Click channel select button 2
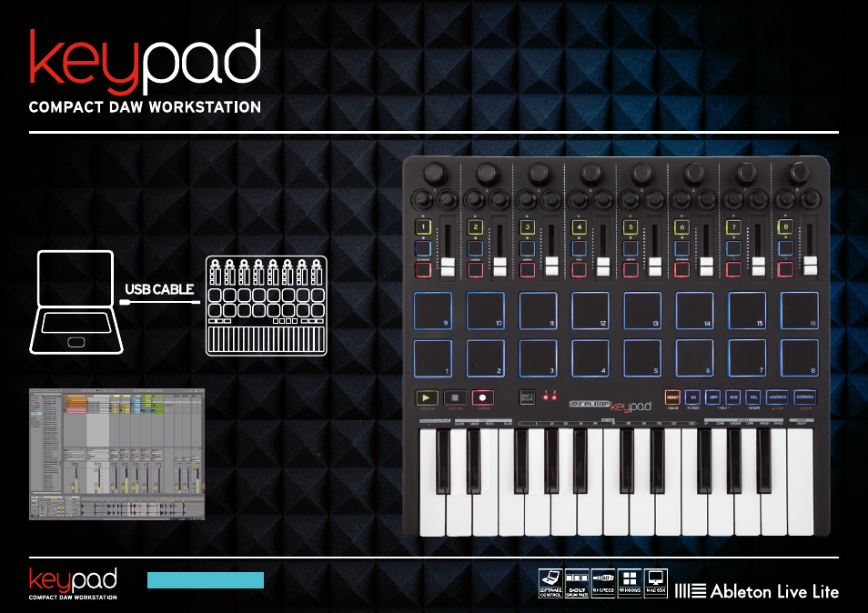The image size is (868, 613). click(x=475, y=226)
